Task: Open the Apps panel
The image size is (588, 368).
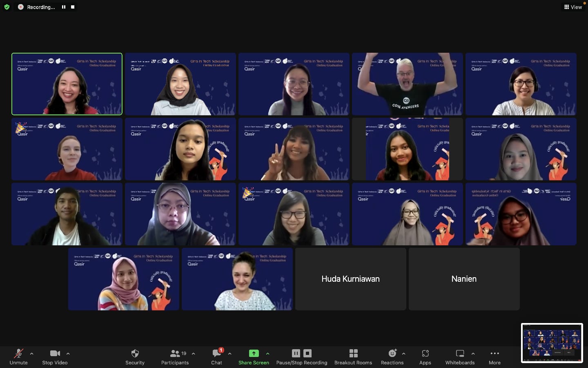Action: pos(425,353)
